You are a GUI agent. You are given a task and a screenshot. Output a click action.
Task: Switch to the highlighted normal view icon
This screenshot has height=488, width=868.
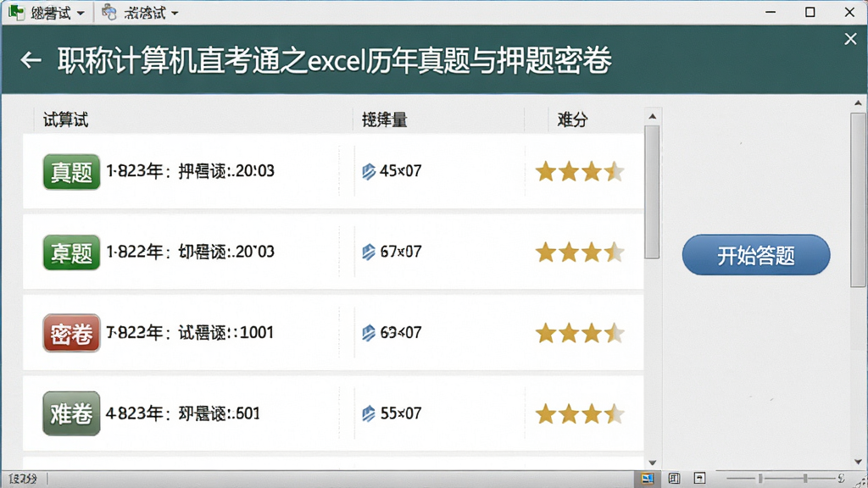tap(647, 478)
